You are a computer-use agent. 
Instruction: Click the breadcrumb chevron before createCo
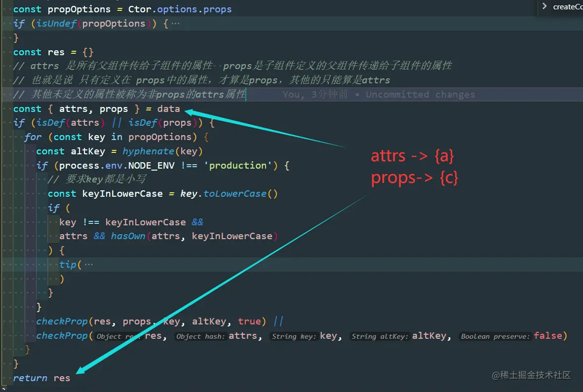(544, 6)
